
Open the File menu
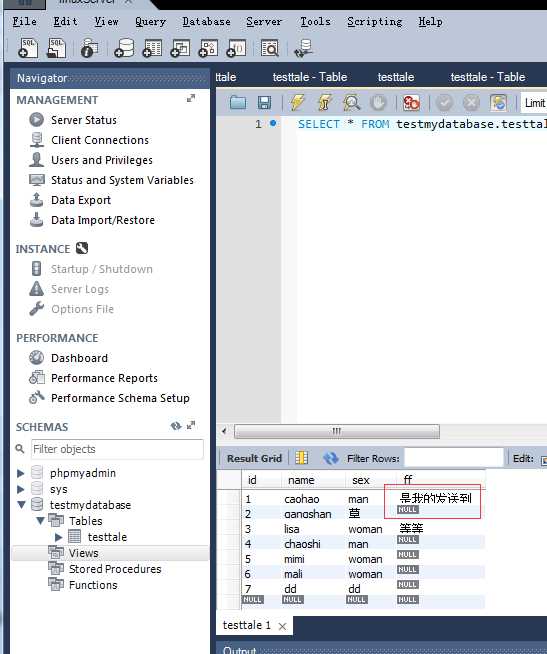pyautogui.click(x=24, y=21)
